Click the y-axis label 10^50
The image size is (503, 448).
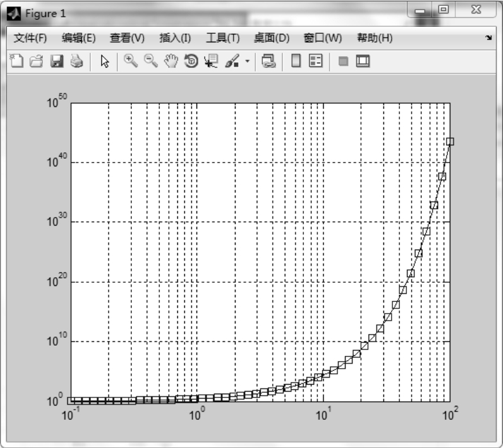pyautogui.click(x=57, y=100)
